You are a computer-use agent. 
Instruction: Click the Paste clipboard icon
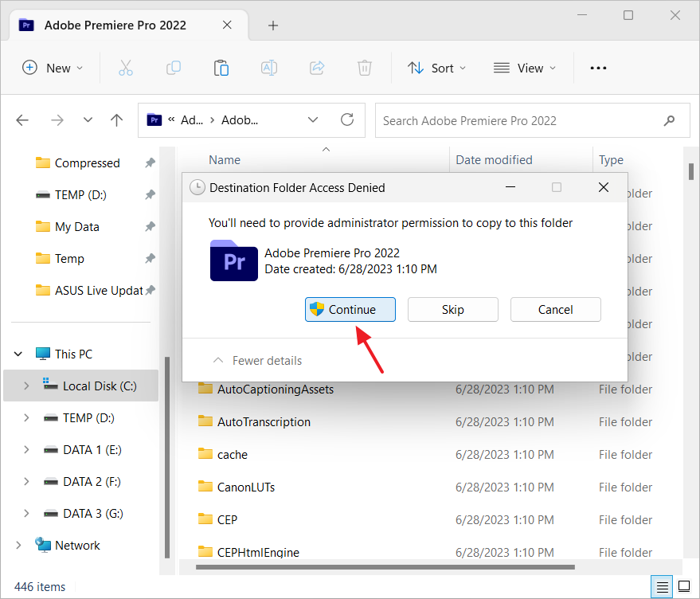pos(221,68)
